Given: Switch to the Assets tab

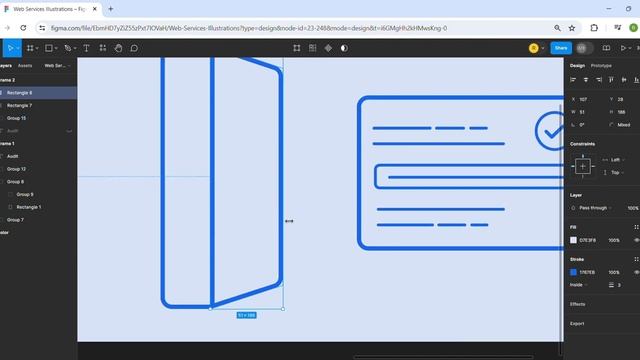Looking at the screenshot, I should pos(25,66).
